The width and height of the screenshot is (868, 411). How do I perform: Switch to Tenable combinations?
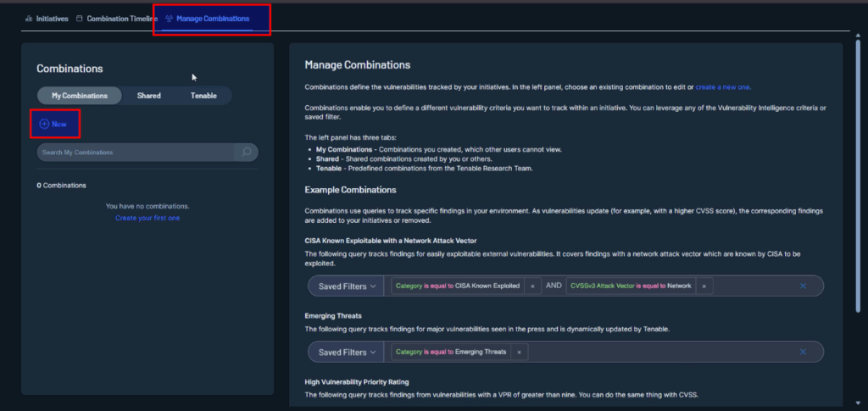[203, 96]
